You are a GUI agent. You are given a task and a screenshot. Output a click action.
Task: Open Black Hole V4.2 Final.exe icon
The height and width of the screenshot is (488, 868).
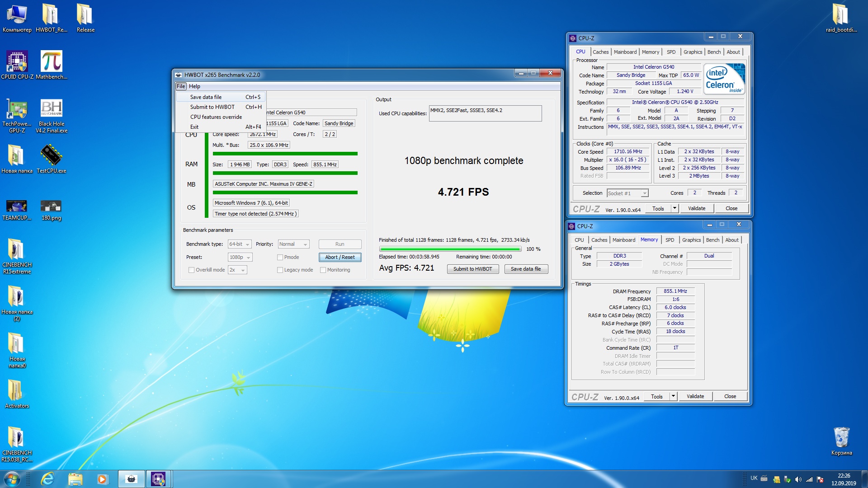coord(51,116)
